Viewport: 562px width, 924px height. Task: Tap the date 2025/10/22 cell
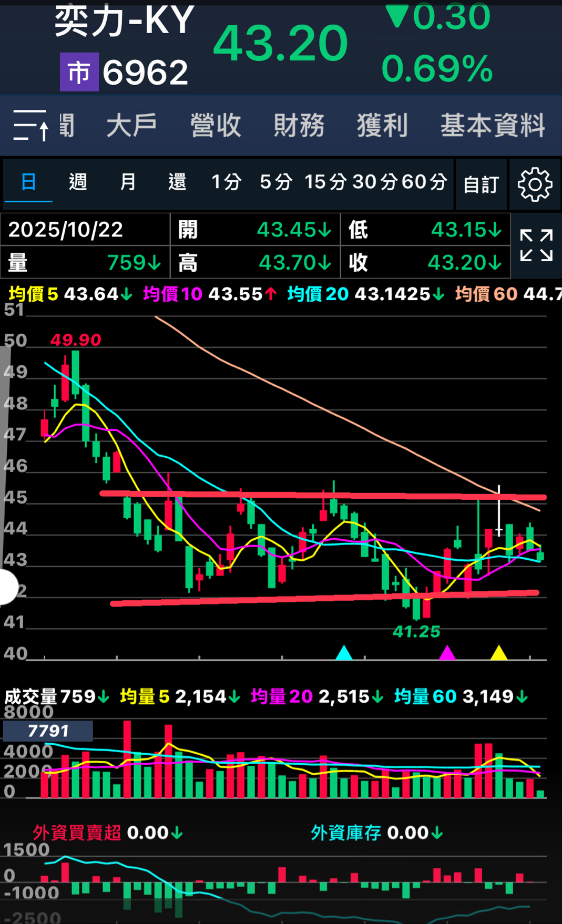click(x=85, y=230)
